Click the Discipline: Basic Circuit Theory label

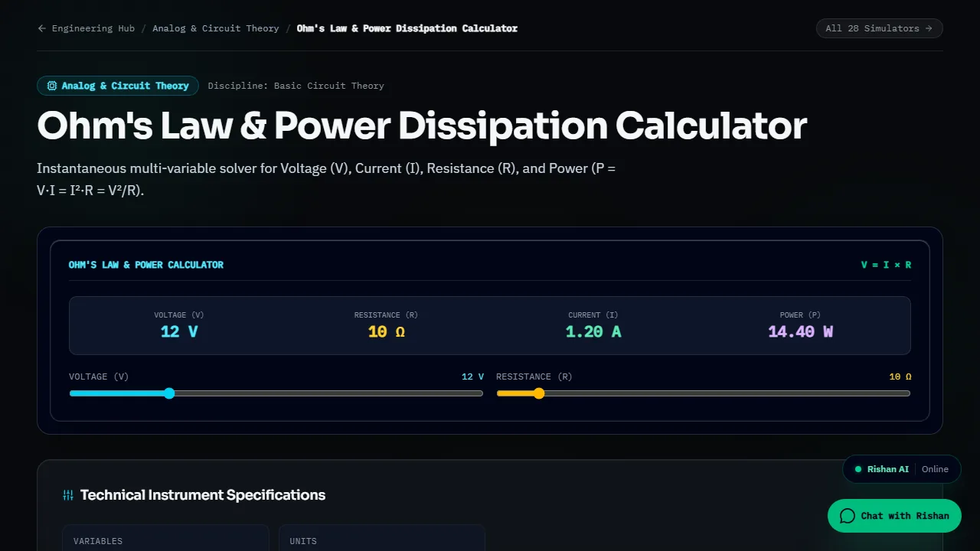(x=296, y=86)
